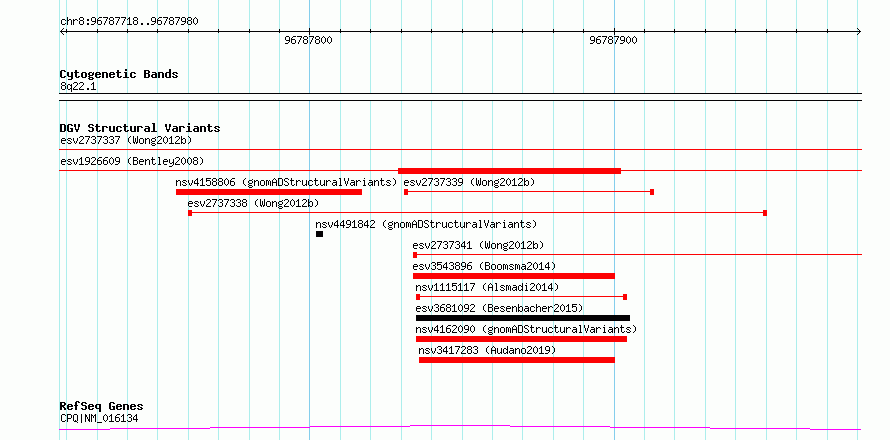Viewport: 890px width, 440px height.
Task: Open the esv2737341 (Wong2012b) label
Action: [x=478, y=245]
